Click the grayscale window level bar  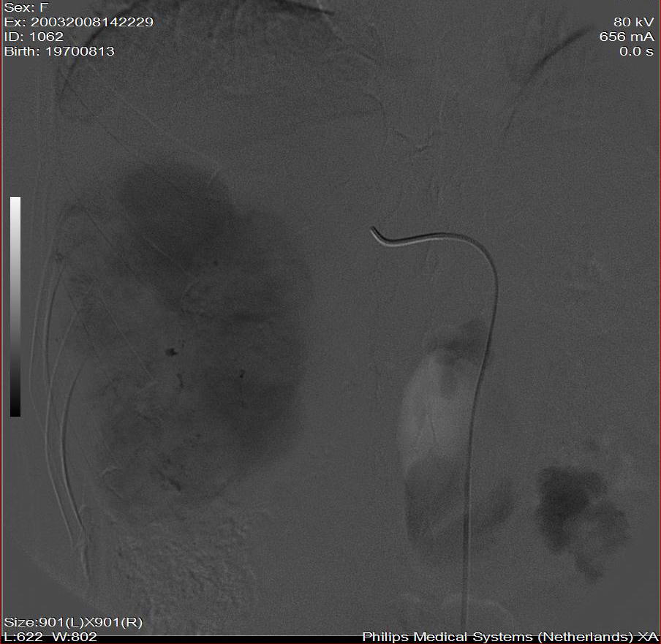point(15,306)
